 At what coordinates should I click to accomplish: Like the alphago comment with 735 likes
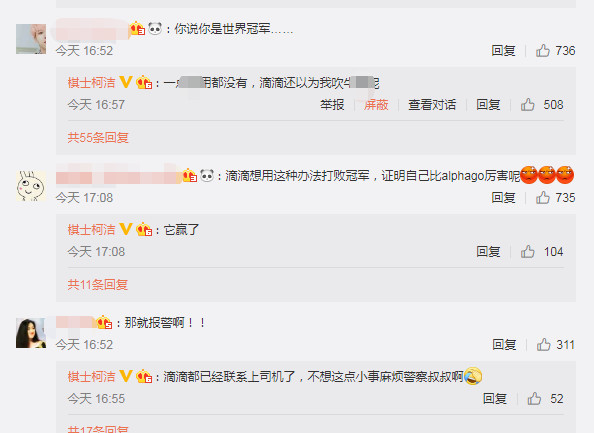click(543, 197)
